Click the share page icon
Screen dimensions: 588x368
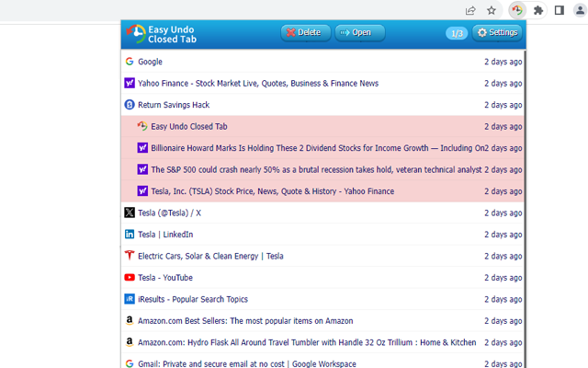click(x=470, y=10)
